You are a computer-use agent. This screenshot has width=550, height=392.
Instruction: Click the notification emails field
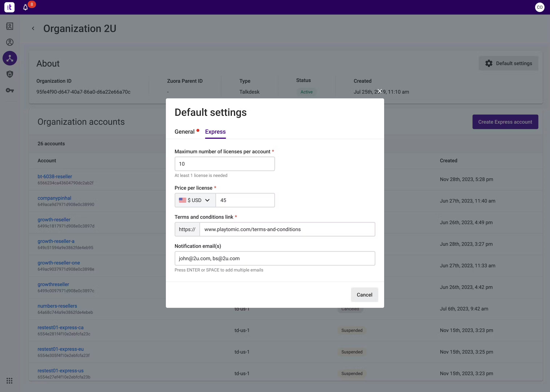(275, 259)
